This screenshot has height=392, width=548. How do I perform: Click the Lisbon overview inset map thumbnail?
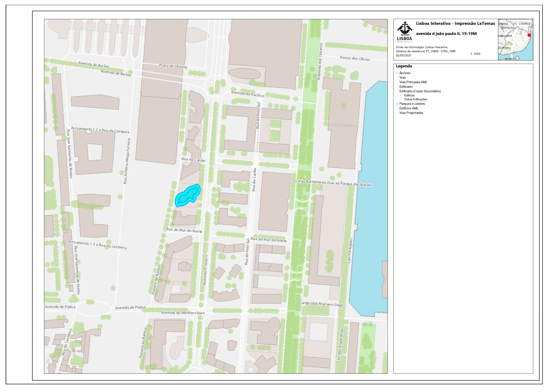pyautogui.click(x=515, y=40)
